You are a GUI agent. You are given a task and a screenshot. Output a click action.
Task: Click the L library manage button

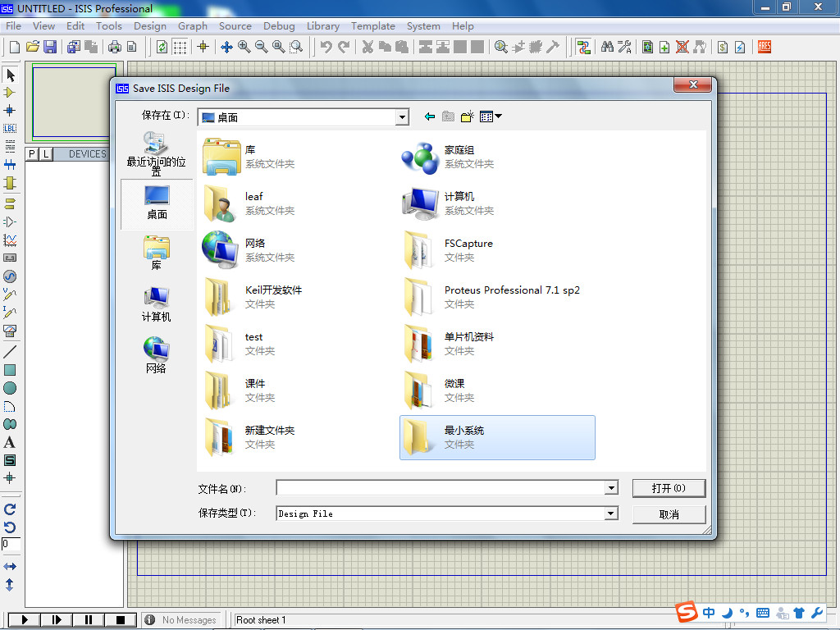click(x=46, y=153)
